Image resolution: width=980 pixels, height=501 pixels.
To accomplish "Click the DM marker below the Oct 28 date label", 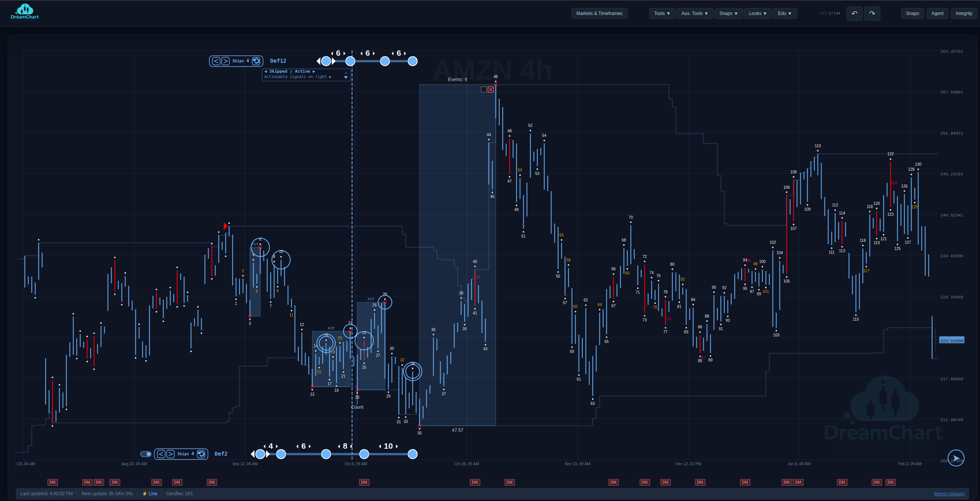I will pyautogui.click(x=474, y=482).
